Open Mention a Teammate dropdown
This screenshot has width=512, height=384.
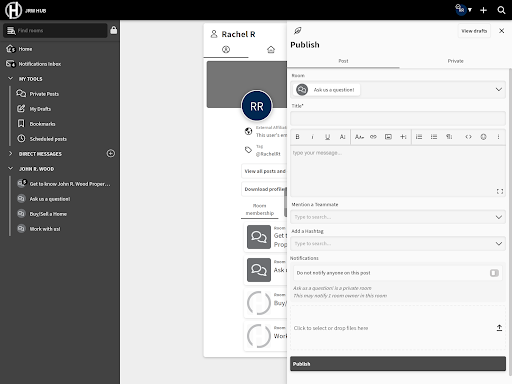[398, 217]
